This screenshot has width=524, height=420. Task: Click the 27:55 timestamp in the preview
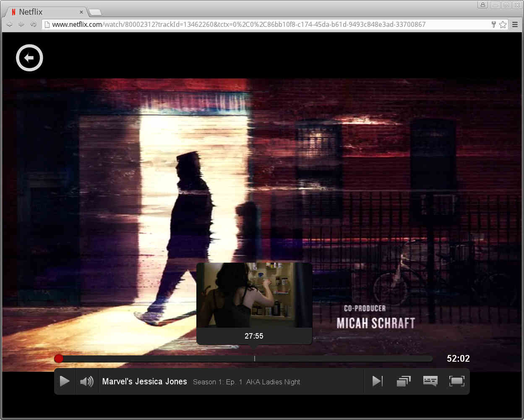[254, 336]
